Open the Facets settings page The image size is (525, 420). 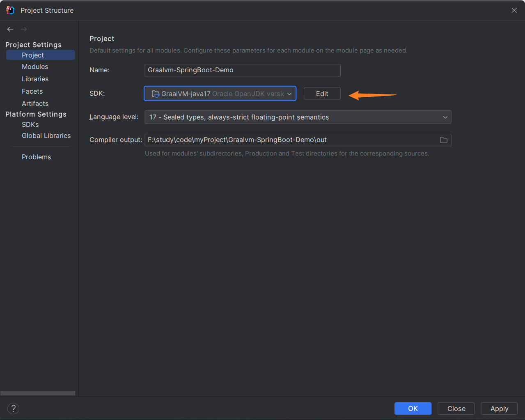(x=32, y=91)
